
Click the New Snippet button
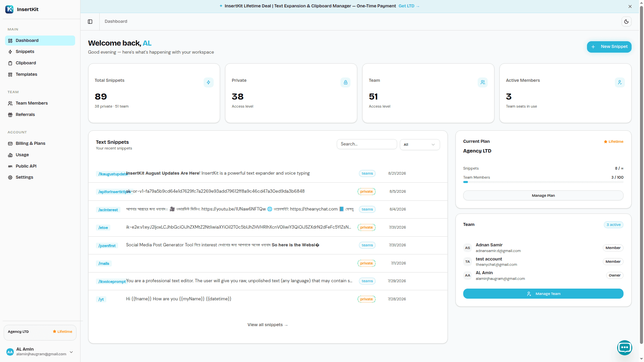click(609, 47)
